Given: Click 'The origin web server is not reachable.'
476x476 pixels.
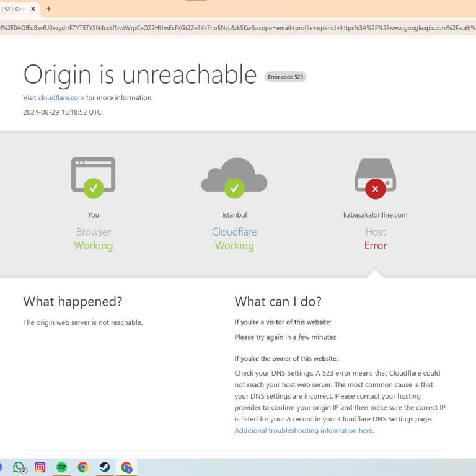Looking at the screenshot, I should tap(83, 322).
